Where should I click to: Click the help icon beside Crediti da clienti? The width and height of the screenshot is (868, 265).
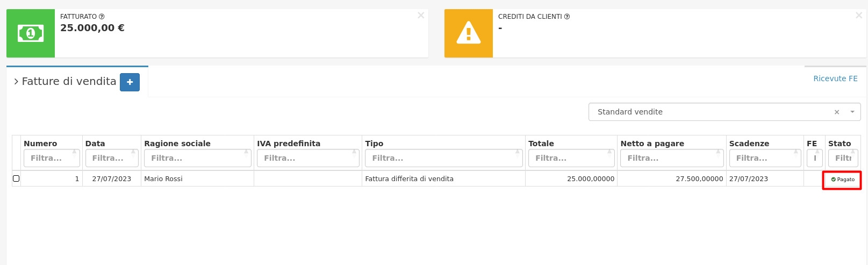[567, 17]
